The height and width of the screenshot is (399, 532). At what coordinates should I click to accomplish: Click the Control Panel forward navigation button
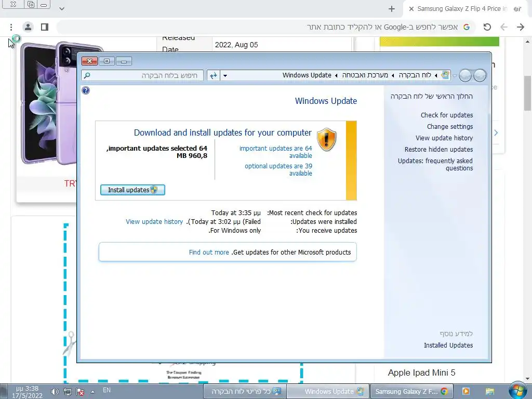pos(465,75)
